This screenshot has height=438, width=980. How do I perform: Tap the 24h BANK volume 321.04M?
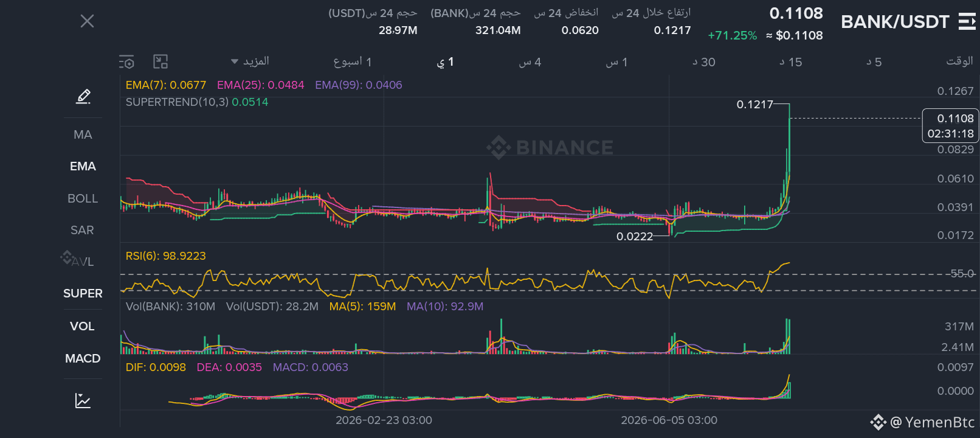click(x=498, y=30)
